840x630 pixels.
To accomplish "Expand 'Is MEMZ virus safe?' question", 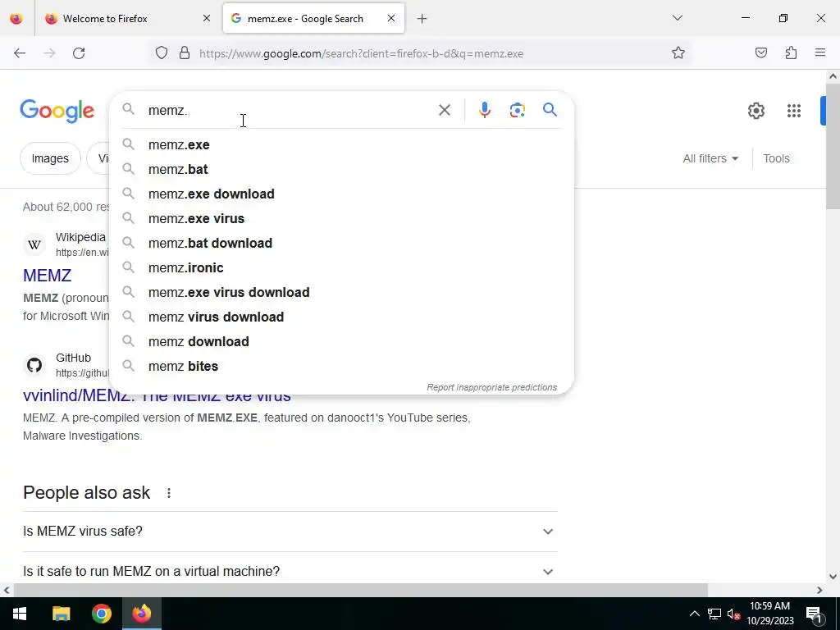I will pyautogui.click(x=290, y=532).
